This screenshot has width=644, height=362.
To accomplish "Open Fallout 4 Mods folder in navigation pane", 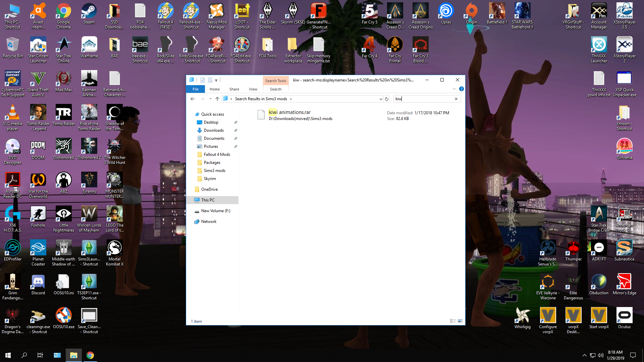I will pos(217,155).
